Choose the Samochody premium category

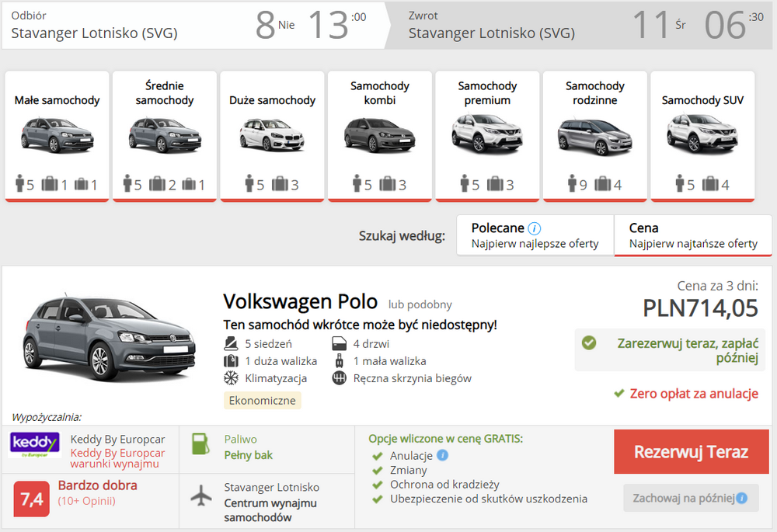click(487, 136)
